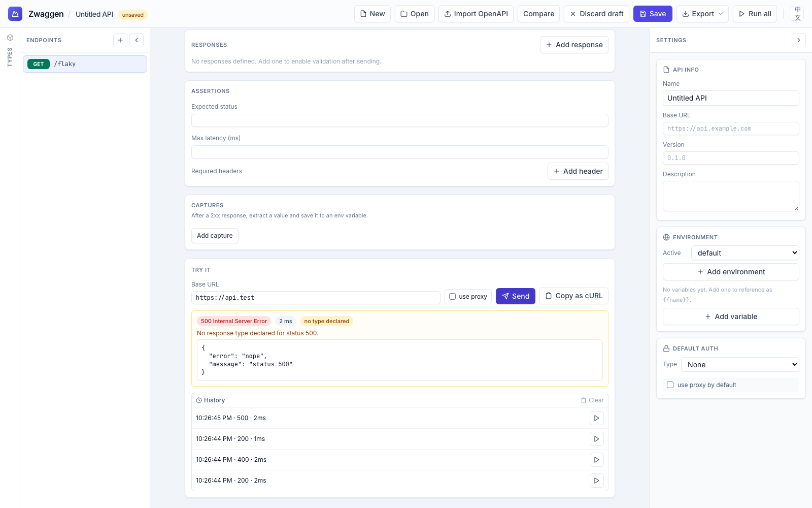Collapse the Settings panel chevron

798,40
